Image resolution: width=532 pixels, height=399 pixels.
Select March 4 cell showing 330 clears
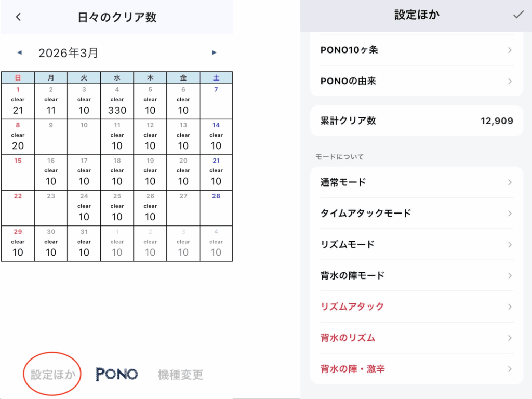pyautogui.click(x=117, y=101)
